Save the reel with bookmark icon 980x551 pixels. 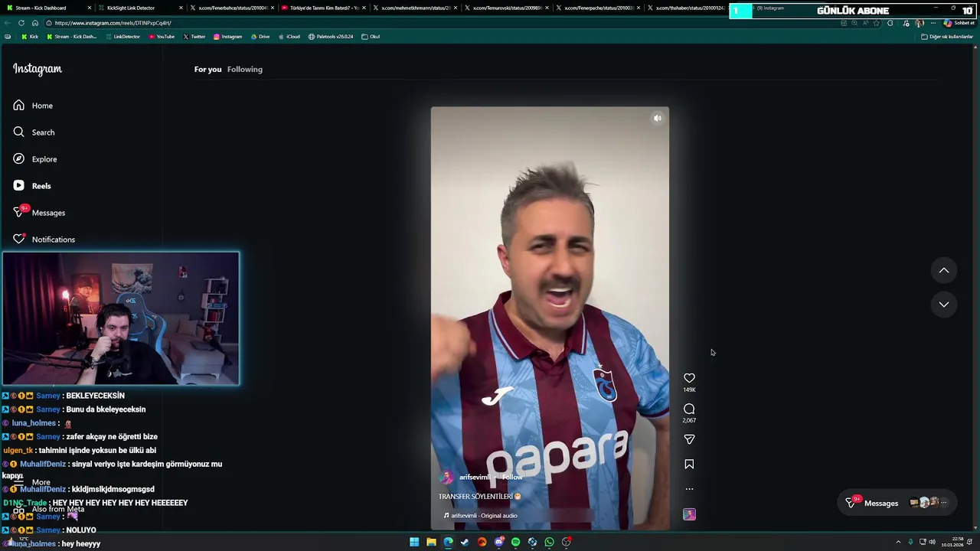pos(689,464)
